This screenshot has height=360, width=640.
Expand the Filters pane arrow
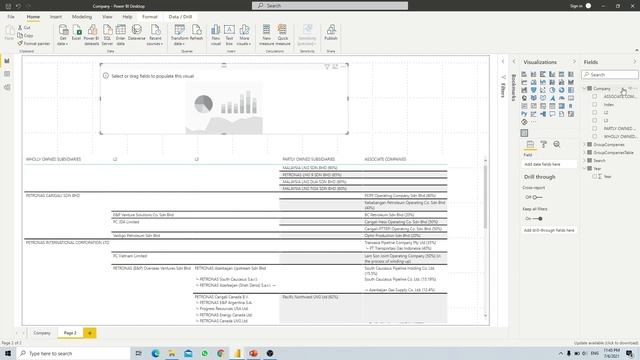coord(503,62)
